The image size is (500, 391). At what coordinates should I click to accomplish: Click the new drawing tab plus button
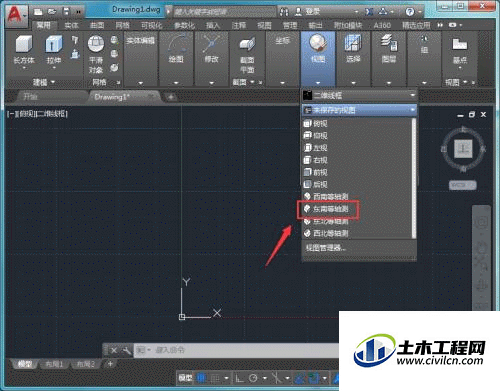click(x=171, y=97)
